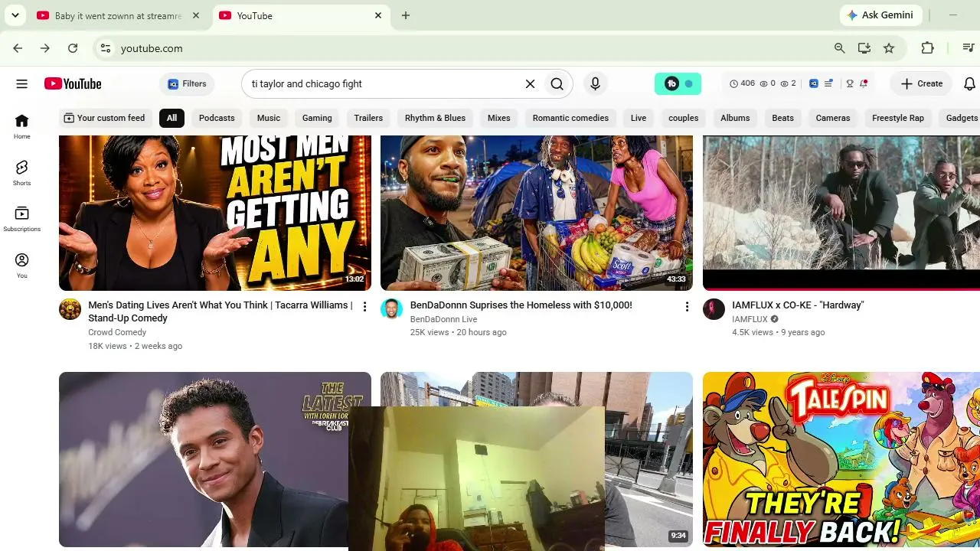
Task: Select the couples chip
Action: click(x=684, y=118)
